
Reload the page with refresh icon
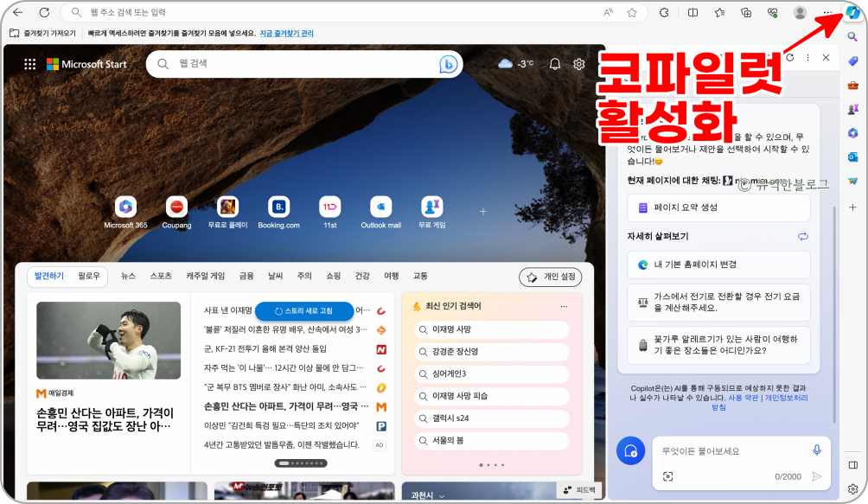(x=44, y=12)
